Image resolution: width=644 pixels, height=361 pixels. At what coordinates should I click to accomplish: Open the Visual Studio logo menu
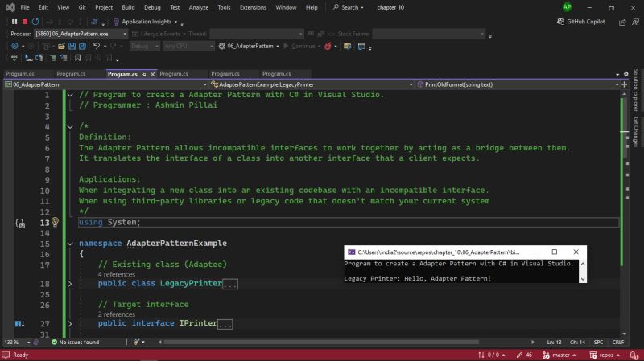tap(10, 7)
